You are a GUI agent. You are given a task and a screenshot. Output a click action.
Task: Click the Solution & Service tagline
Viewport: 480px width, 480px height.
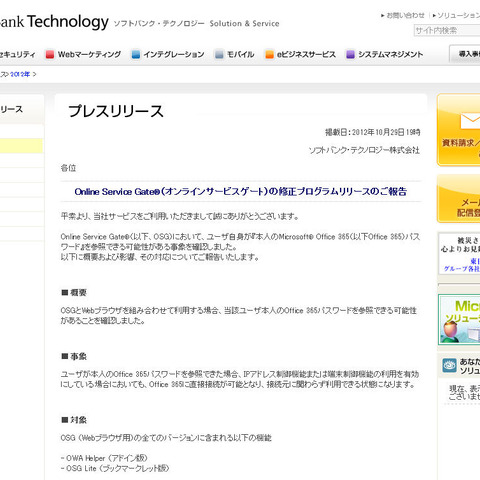coord(244,24)
